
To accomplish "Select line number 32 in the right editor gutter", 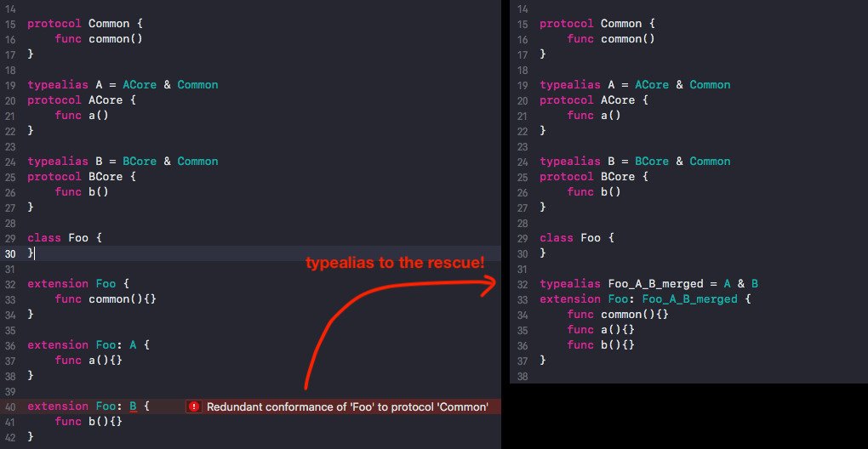I will click(523, 284).
